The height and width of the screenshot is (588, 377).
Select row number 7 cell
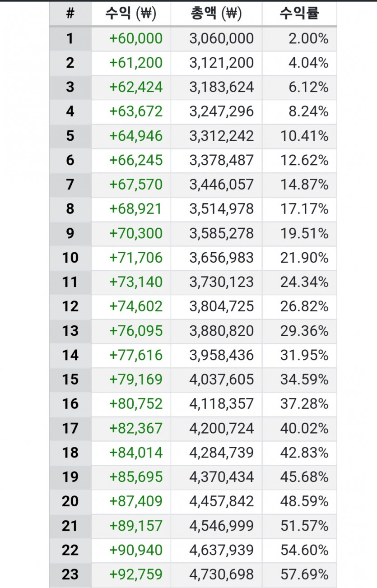coord(70,185)
